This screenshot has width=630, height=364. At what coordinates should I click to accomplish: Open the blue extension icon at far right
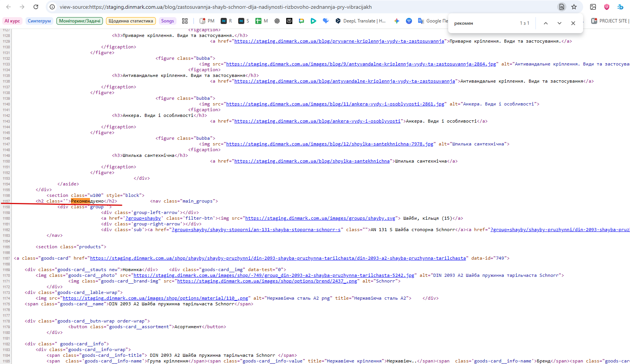click(620, 7)
